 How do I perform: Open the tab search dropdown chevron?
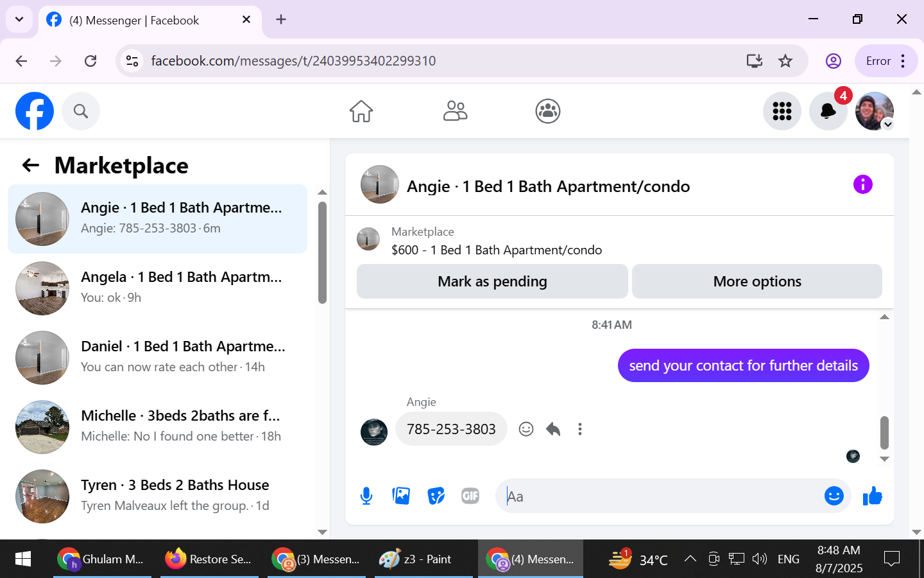19,19
